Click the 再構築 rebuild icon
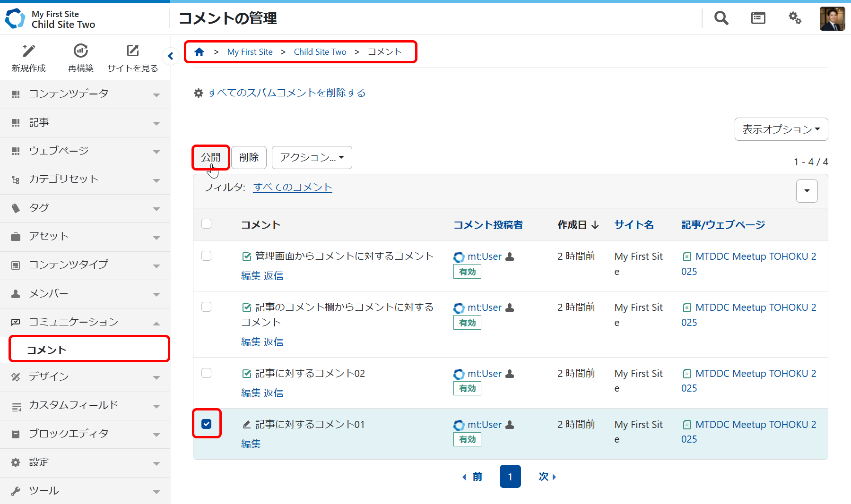Screen dimensions: 851x504 point(81,51)
